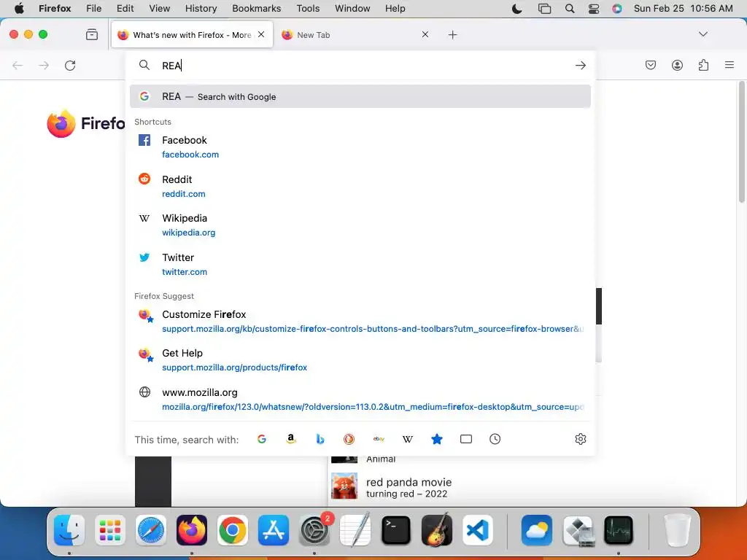Search this time with Bing icon
Screen dimensions: 747x560
tap(320, 439)
